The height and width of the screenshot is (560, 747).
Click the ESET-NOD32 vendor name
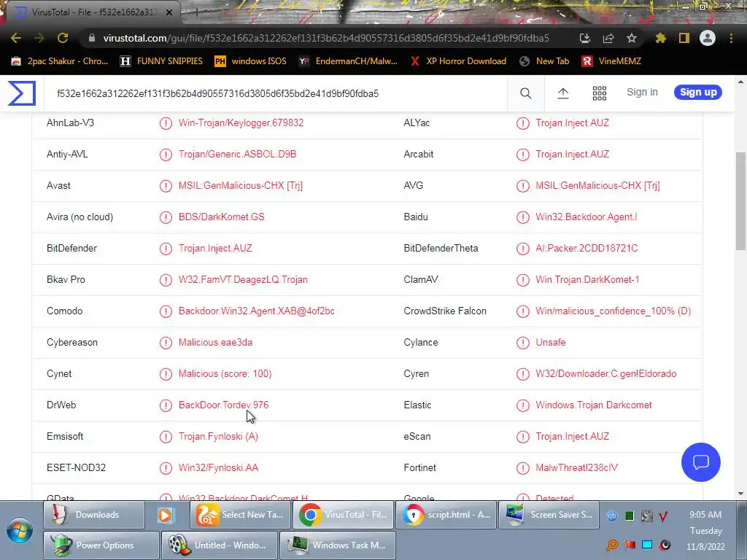point(76,467)
